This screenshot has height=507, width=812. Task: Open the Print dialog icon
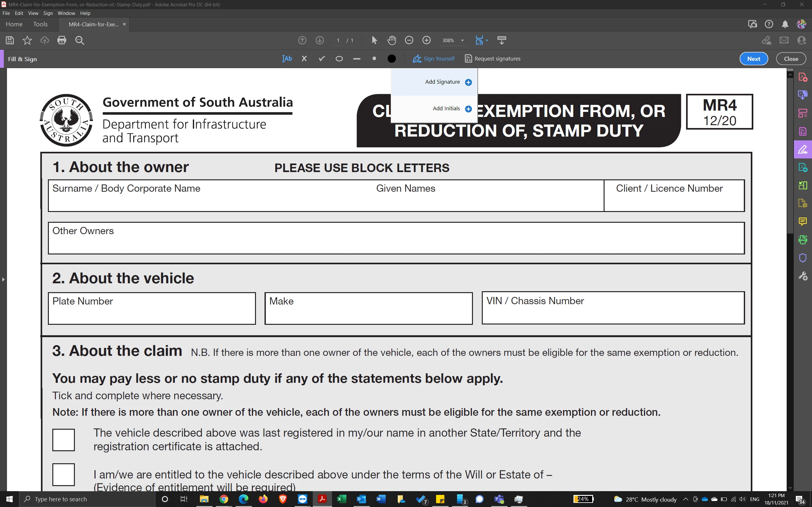tap(62, 40)
